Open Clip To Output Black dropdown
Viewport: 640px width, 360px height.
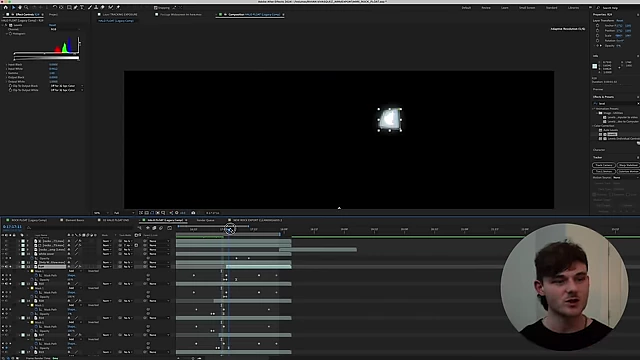67,86
